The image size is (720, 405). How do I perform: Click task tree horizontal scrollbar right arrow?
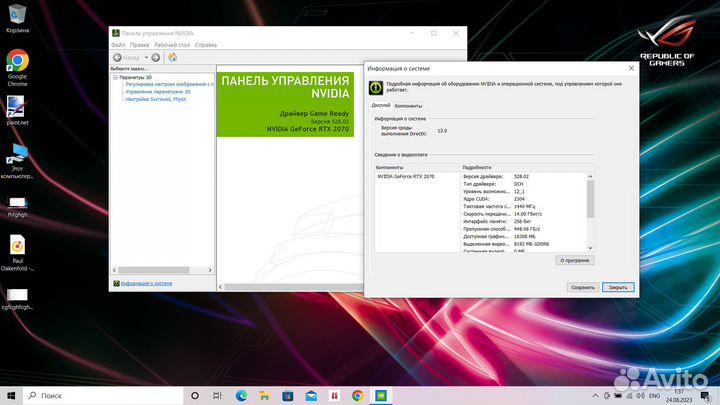pos(210,270)
